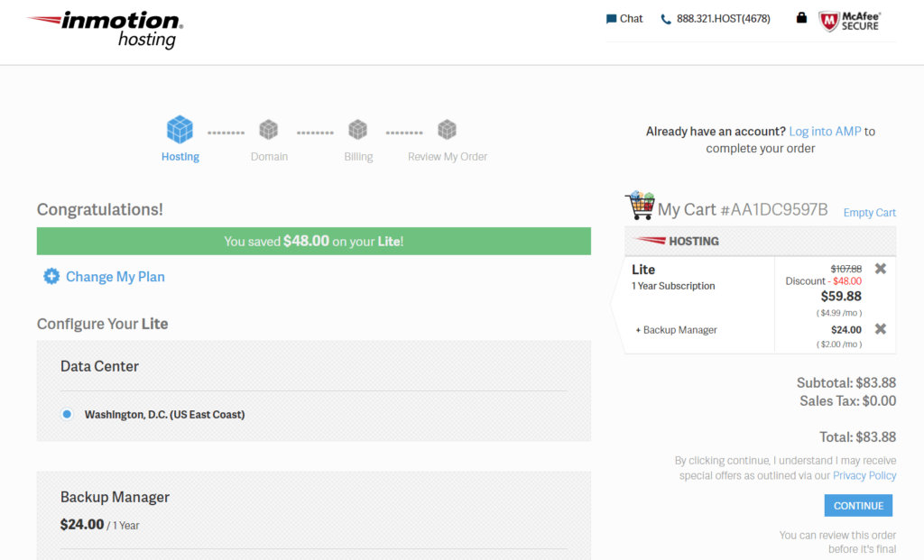
Task: Remove the Lite plan from cart
Action: [x=881, y=269]
